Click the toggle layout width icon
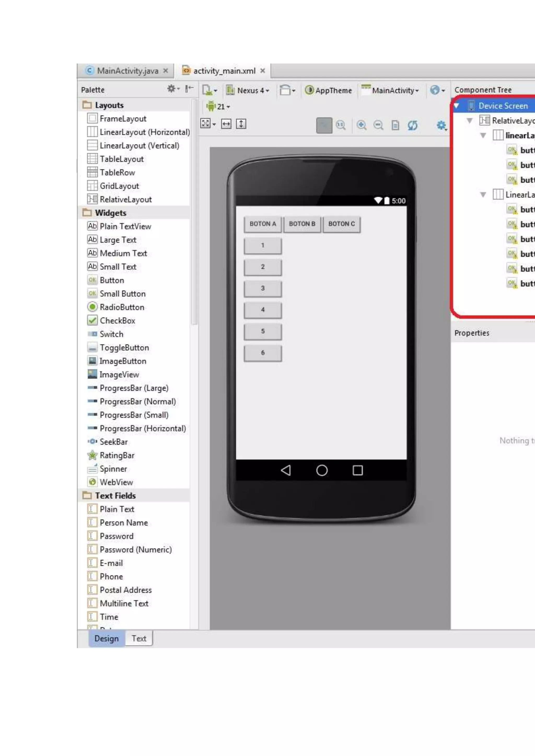This screenshot has width=535, height=756. pyautogui.click(x=226, y=124)
